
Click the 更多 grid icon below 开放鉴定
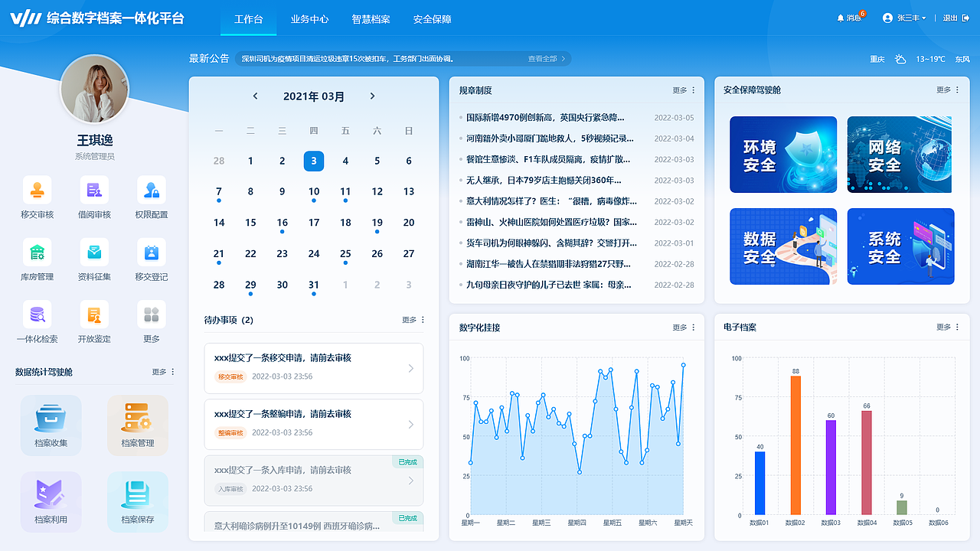click(151, 315)
